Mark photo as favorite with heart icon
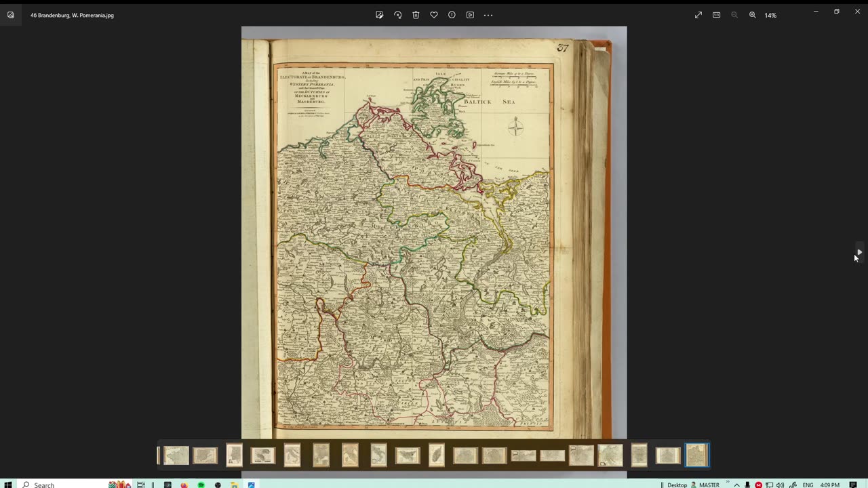 (434, 15)
